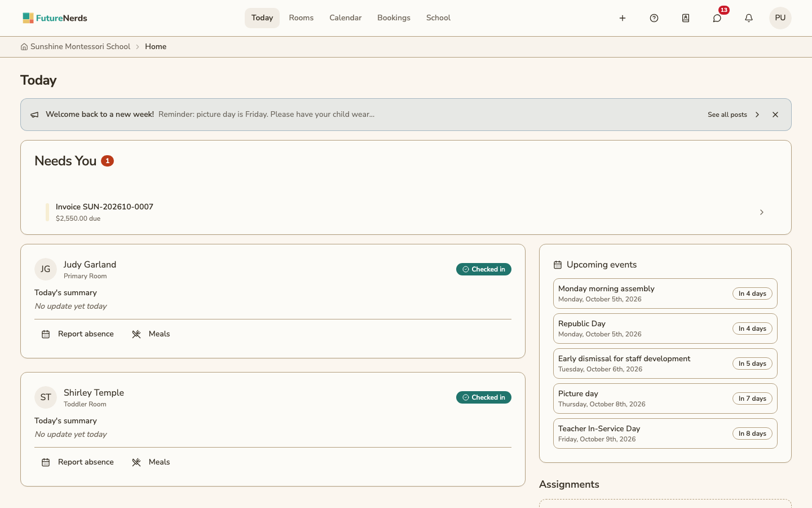Open the School tab

coord(438,18)
